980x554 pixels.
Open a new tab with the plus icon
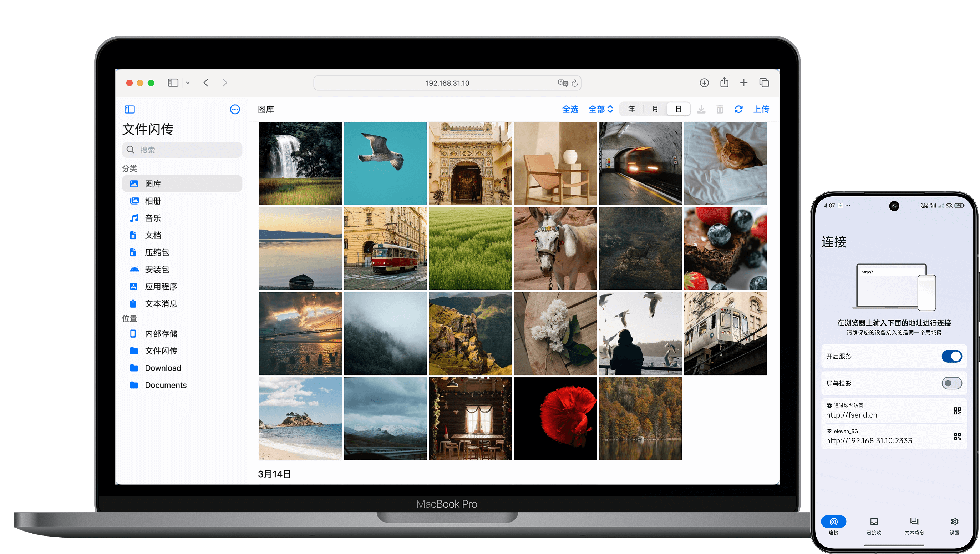tap(744, 82)
